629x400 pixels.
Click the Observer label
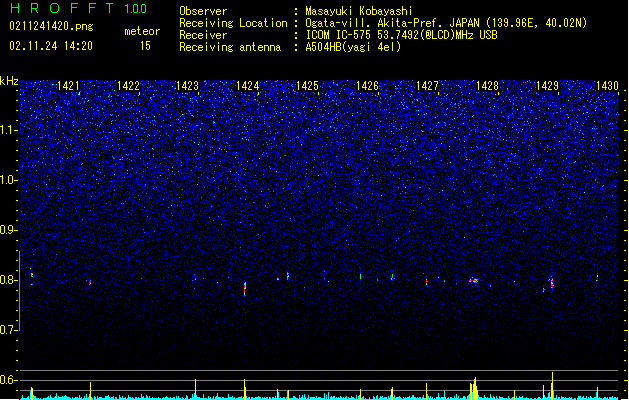pos(203,11)
